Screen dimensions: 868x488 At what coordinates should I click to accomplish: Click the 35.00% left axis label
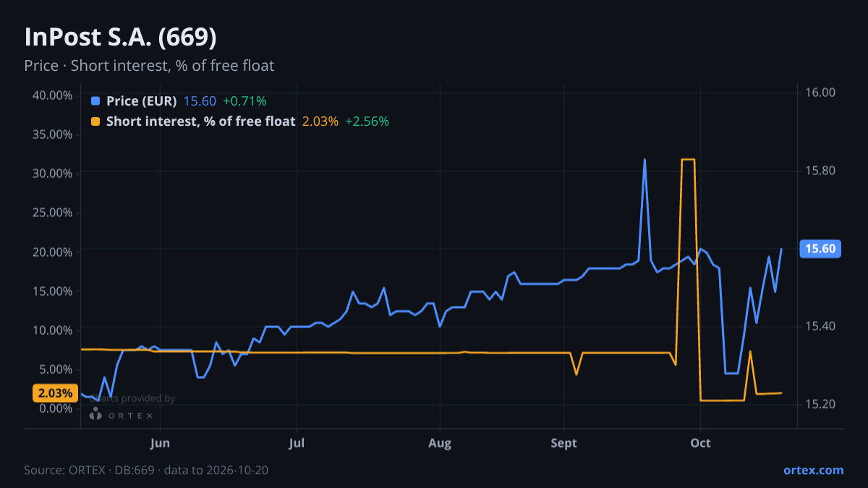point(52,134)
